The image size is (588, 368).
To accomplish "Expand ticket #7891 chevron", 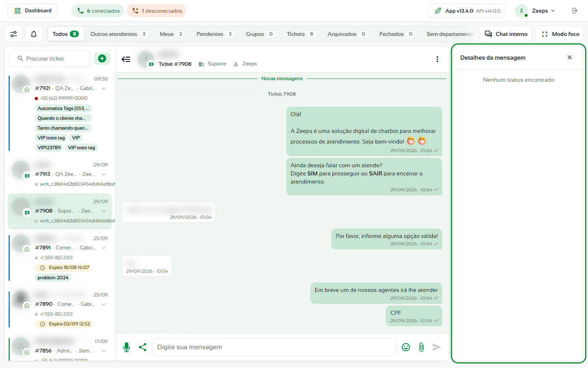I will [104, 248].
